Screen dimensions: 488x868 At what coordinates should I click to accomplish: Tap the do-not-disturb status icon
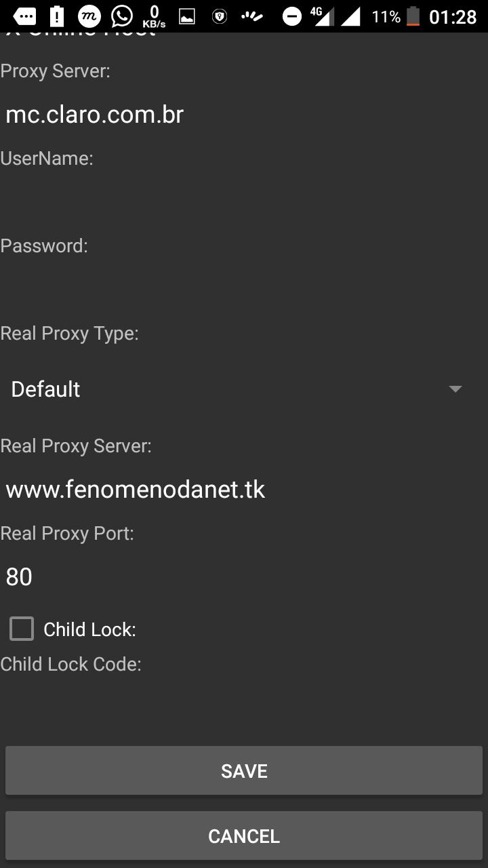coord(291,16)
